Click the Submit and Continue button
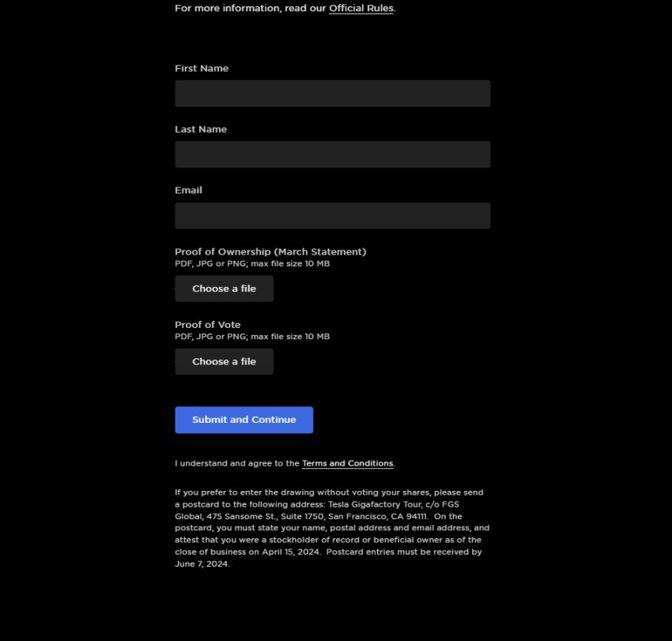Image resolution: width=672 pixels, height=641 pixels. 244,420
